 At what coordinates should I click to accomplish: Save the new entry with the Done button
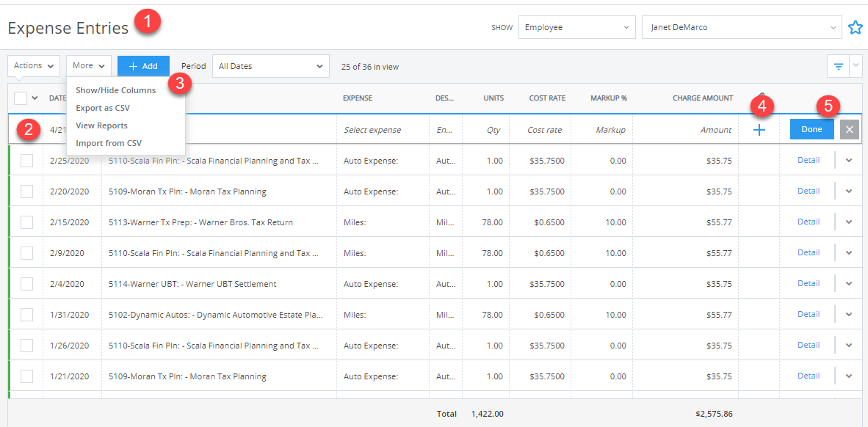pyautogui.click(x=812, y=129)
